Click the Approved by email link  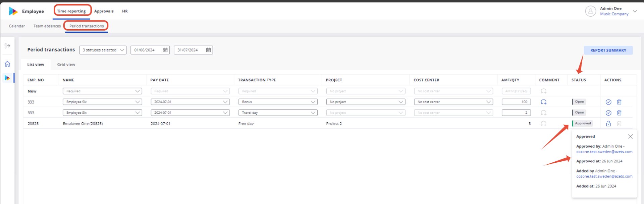click(x=604, y=152)
